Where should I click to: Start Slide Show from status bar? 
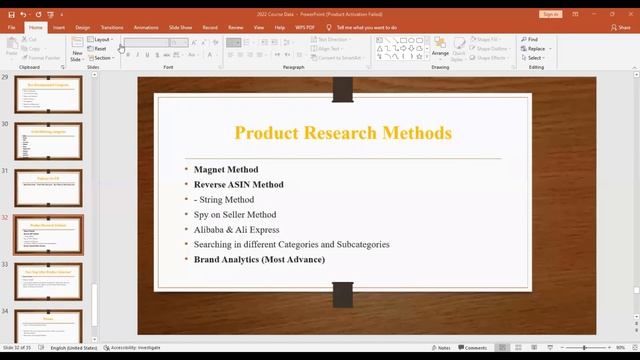[x=550, y=348]
